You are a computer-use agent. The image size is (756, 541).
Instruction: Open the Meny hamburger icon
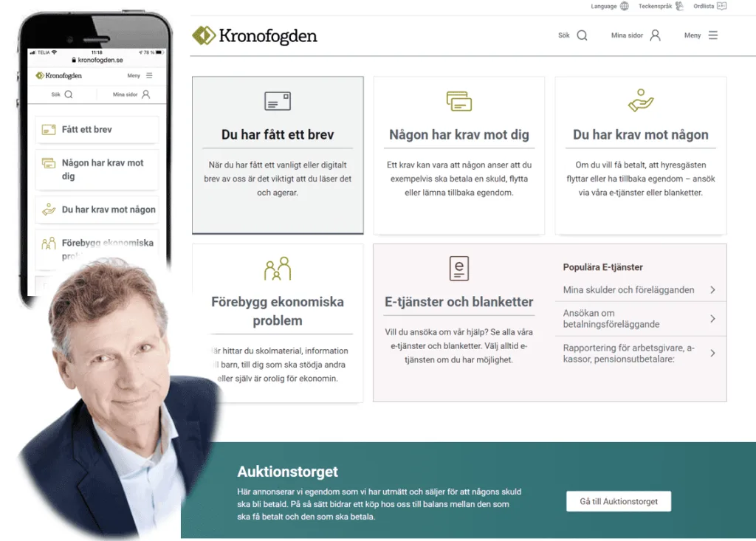(713, 35)
